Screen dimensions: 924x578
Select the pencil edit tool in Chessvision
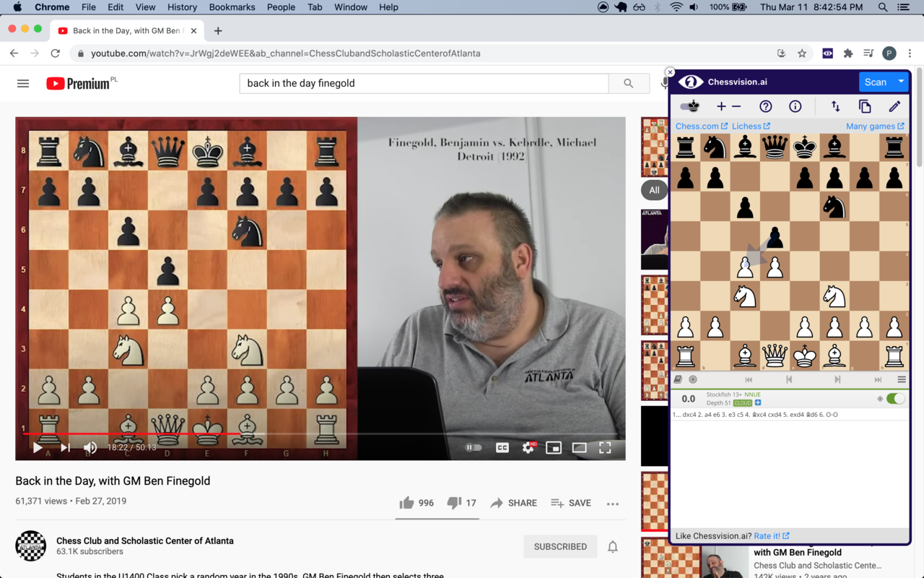tap(894, 106)
